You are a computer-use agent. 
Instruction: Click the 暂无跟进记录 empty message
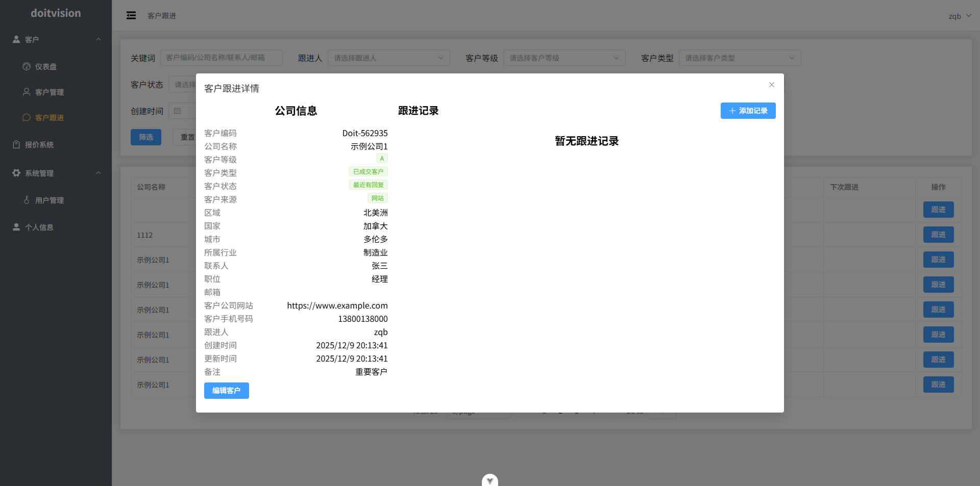[x=586, y=141]
